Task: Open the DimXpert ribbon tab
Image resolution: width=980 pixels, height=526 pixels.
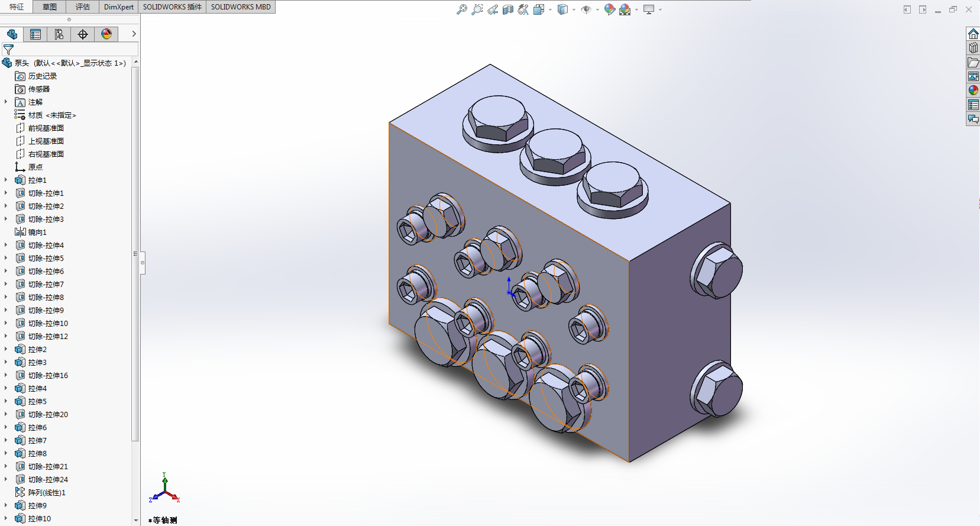Action: 119,7
